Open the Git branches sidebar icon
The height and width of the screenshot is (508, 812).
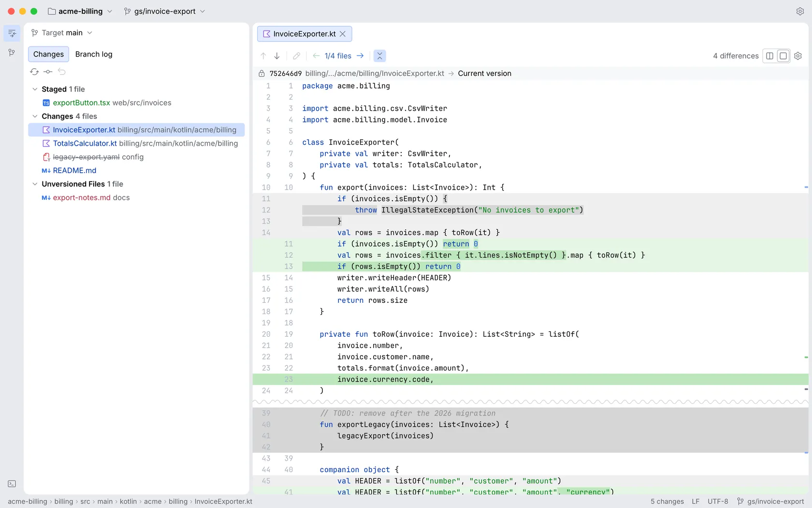[x=12, y=52]
